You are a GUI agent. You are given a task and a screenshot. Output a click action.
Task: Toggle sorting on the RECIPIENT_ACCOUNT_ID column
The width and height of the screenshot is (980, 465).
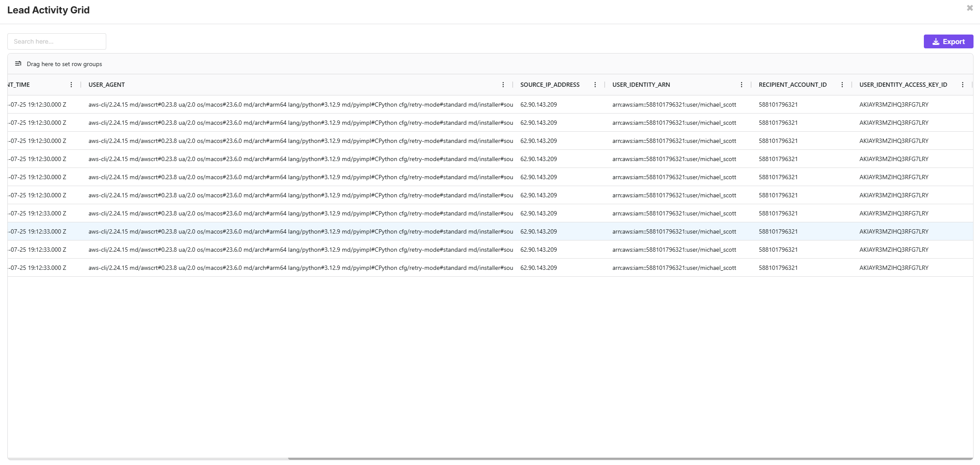(793, 85)
